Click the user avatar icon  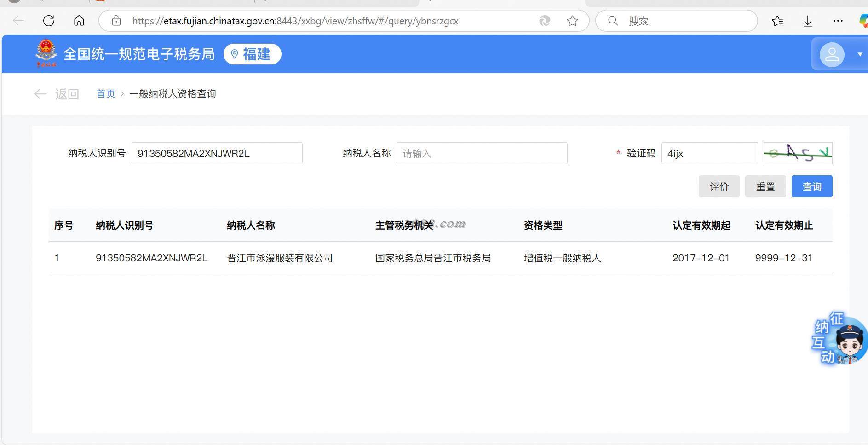tap(832, 55)
